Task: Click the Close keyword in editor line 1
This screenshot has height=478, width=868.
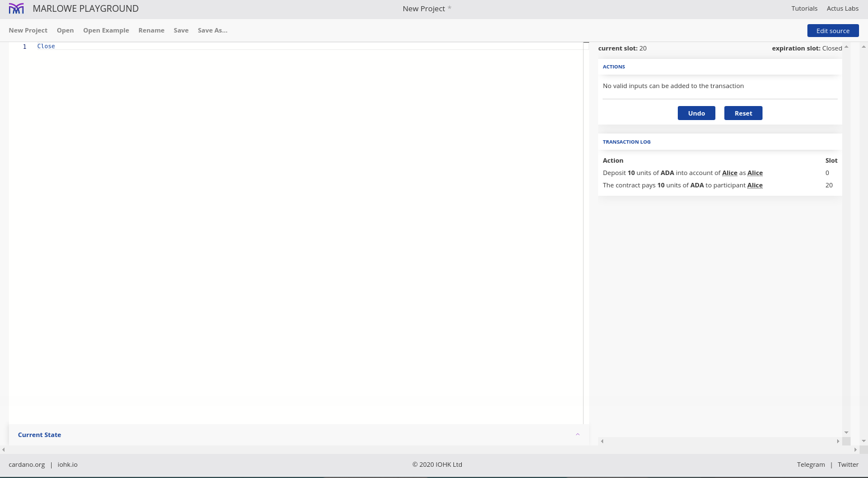Action: tap(46, 46)
